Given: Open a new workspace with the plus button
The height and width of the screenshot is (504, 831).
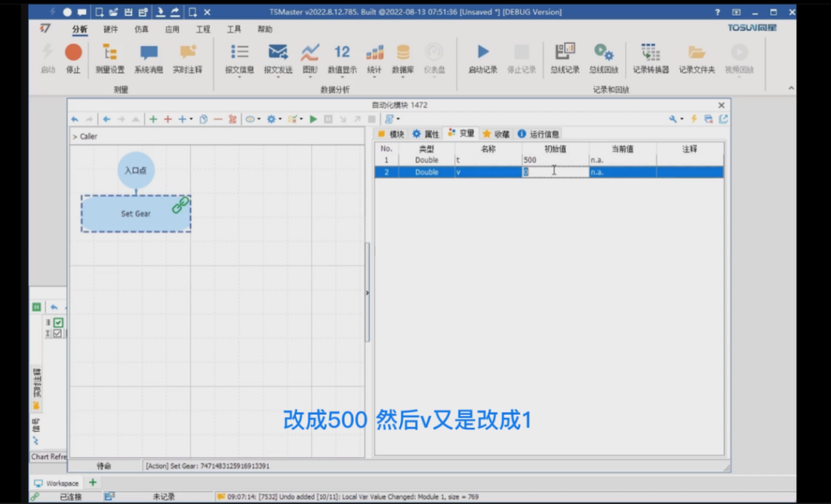Looking at the screenshot, I should (93, 482).
